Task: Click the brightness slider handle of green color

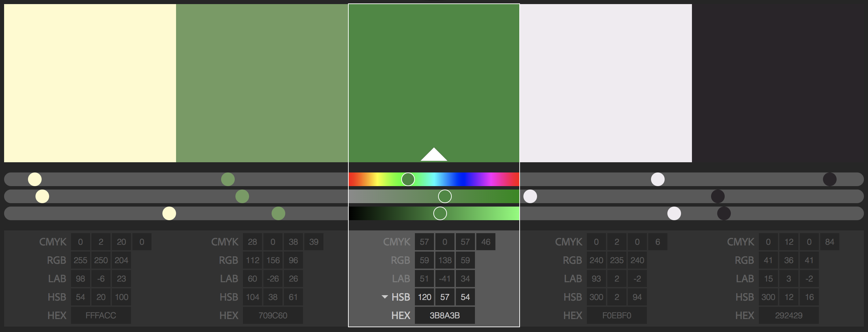Action: coord(440,213)
